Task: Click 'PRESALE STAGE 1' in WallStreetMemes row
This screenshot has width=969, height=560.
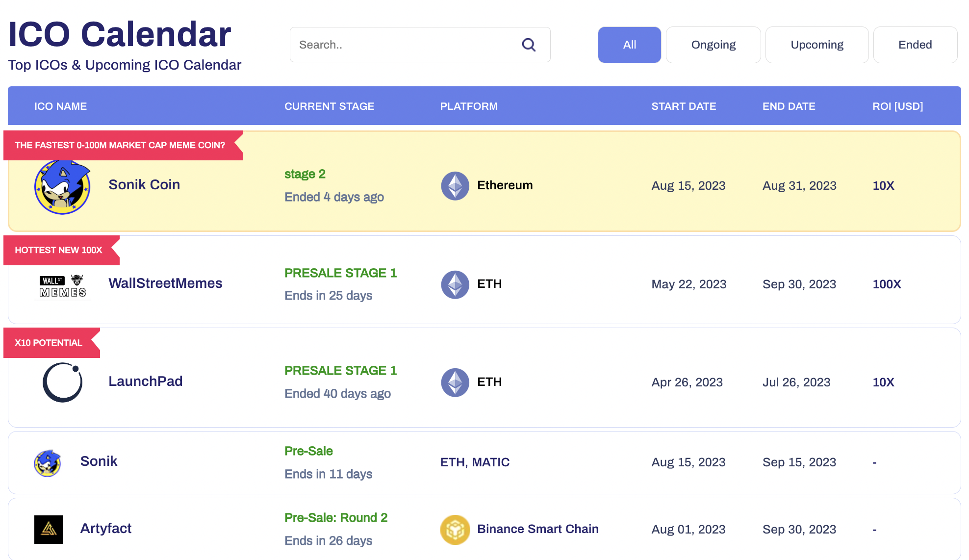Action: [x=340, y=273]
